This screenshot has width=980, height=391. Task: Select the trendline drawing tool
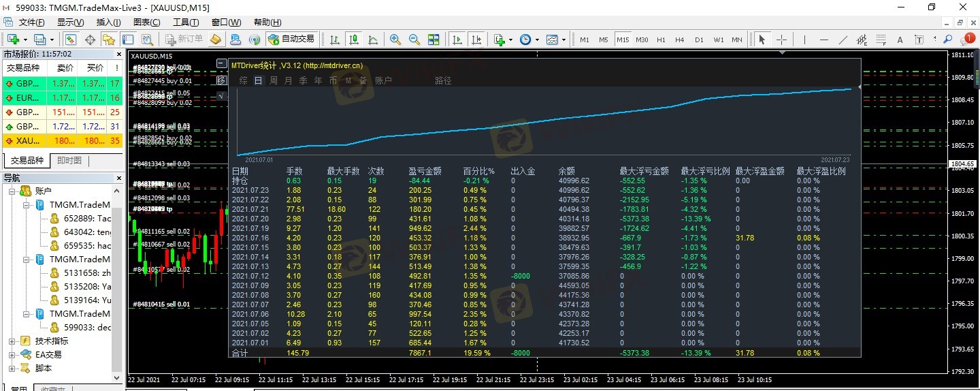843,40
